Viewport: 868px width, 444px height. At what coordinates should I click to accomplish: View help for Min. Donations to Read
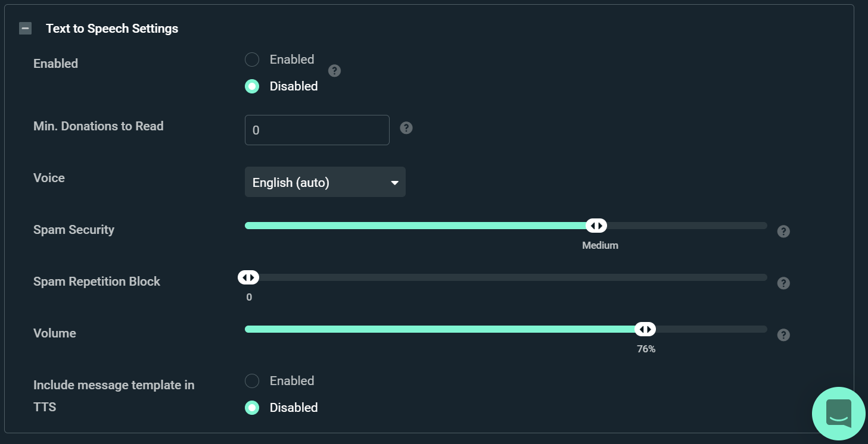pos(406,128)
